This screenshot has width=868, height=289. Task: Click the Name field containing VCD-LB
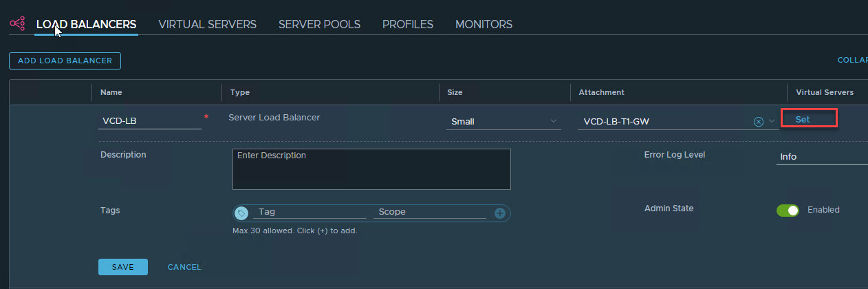coord(150,122)
